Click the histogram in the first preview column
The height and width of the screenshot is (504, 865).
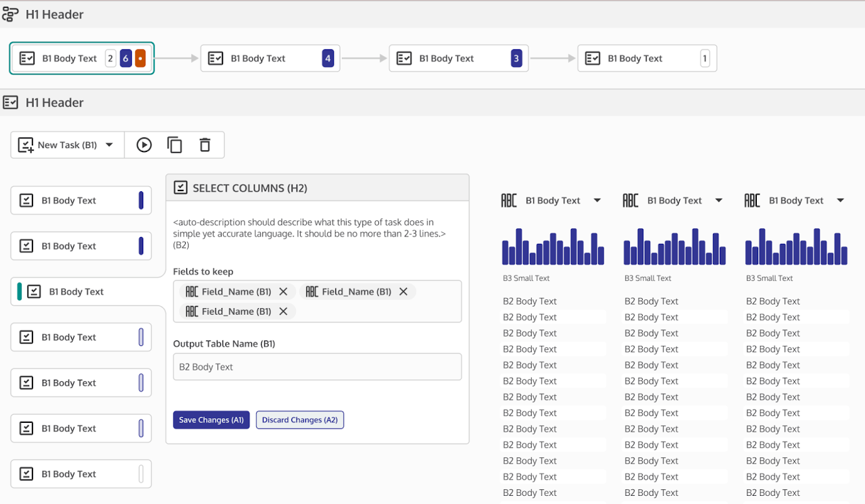click(553, 247)
